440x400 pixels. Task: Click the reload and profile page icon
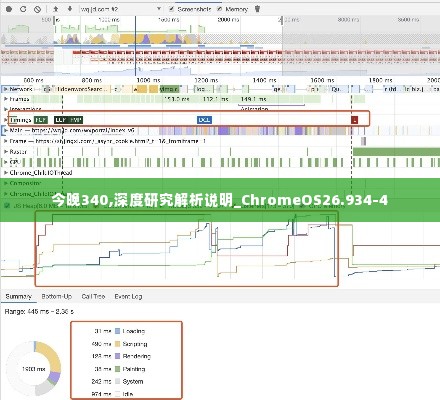23,9
